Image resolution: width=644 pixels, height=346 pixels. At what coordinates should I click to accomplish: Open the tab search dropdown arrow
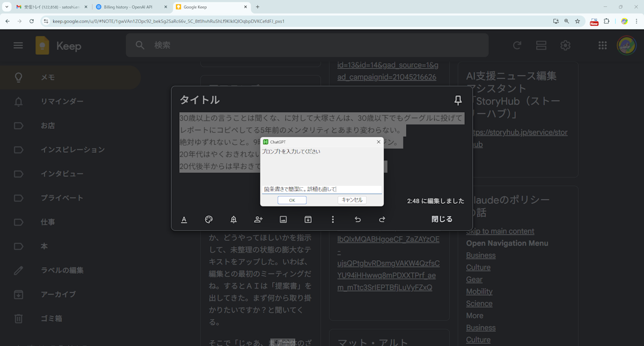point(6,7)
